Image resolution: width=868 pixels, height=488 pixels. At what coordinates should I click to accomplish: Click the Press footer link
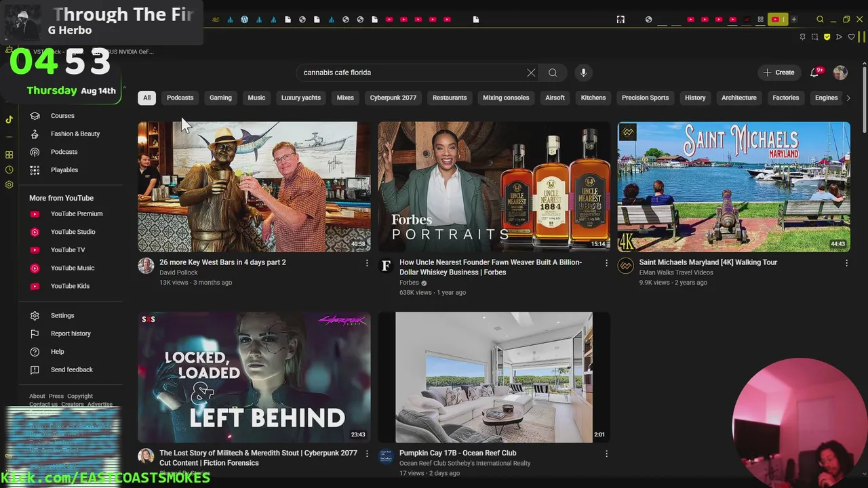click(x=56, y=396)
